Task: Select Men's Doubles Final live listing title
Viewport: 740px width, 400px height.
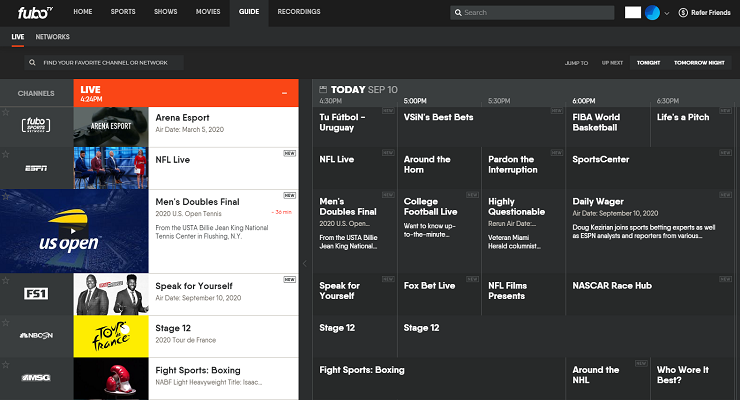Action: tap(197, 202)
